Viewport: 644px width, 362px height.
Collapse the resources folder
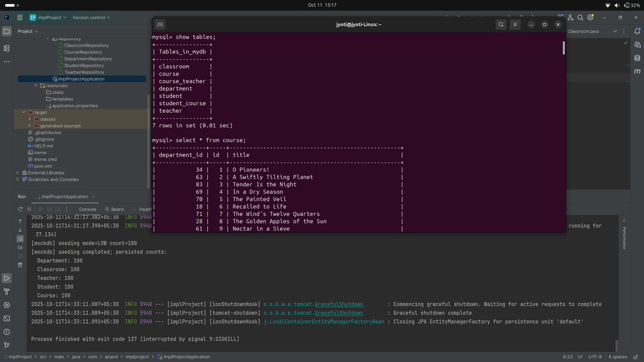36,85
